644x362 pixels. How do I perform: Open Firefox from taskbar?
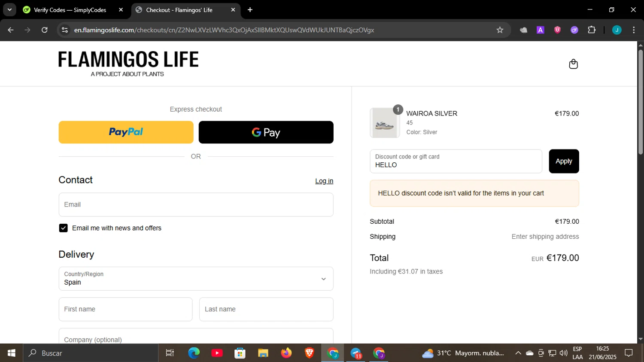pyautogui.click(x=286, y=353)
